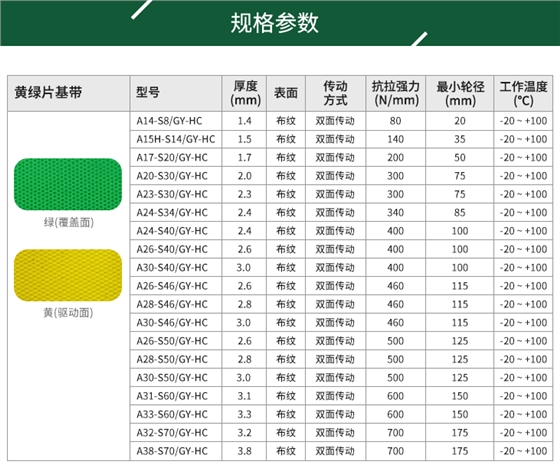
Task: Click pulley diameter 150 in A33-S60 row
Action: pyautogui.click(x=460, y=414)
